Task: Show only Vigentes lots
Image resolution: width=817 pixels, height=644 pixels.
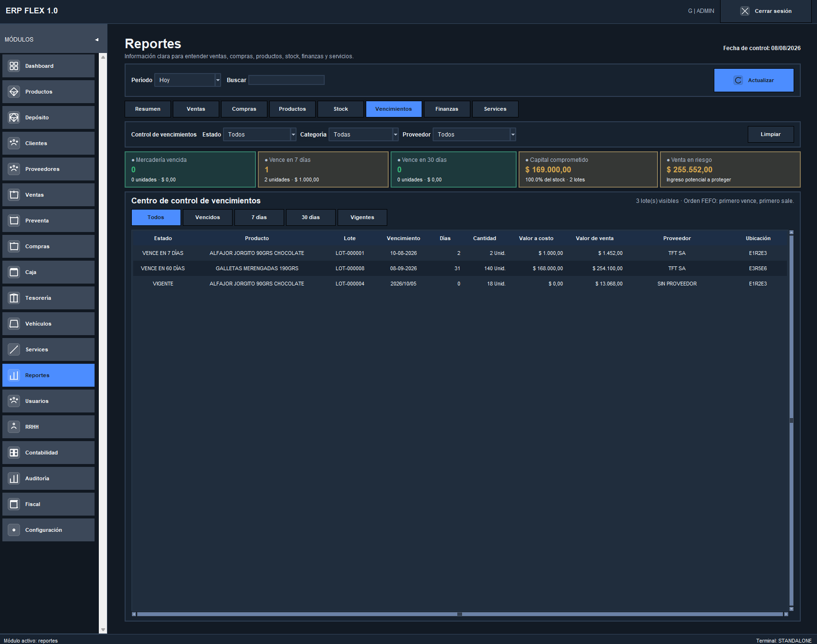Action: [362, 217]
